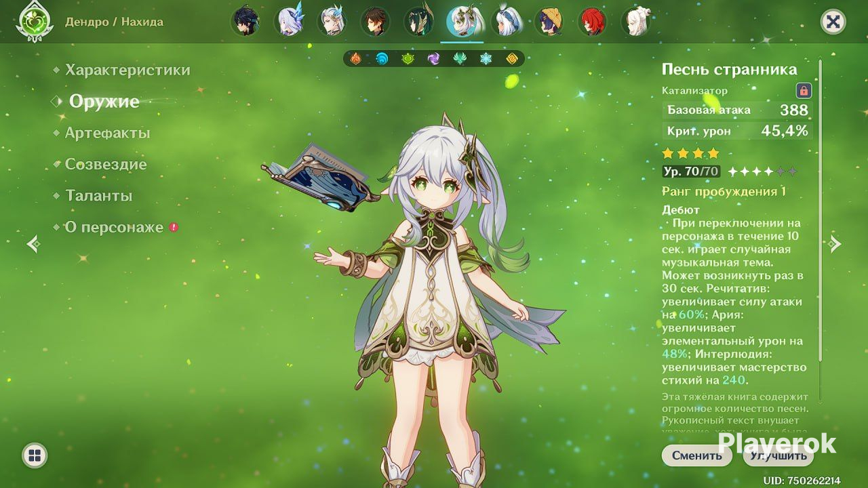Select the white-haired portrait with hair bun
The width and height of the screenshot is (868, 488).
tap(636, 22)
